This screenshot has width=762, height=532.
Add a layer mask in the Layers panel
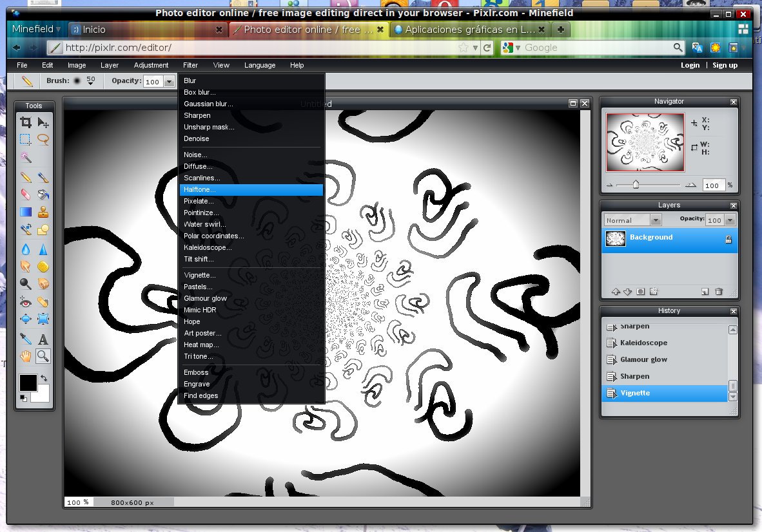tap(640, 291)
